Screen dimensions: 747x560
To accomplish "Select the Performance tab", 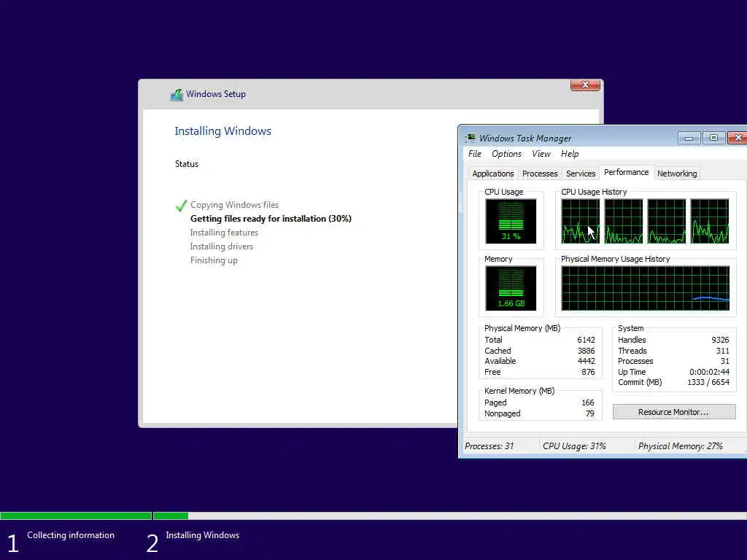I will pyautogui.click(x=626, y=172).
